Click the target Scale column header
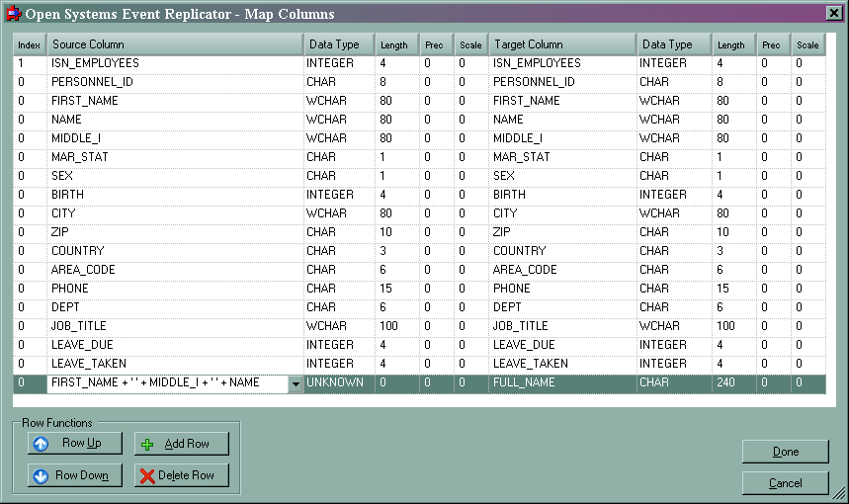Viewport: 849px width, 504px height. pyautogui.click(x=807, y=44)
